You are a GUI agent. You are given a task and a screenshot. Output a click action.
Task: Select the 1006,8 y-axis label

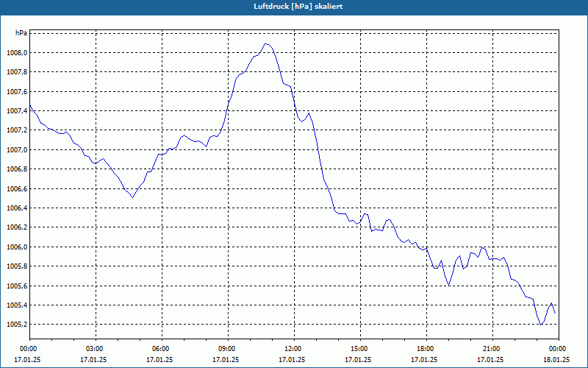click(x=17, y=169)
